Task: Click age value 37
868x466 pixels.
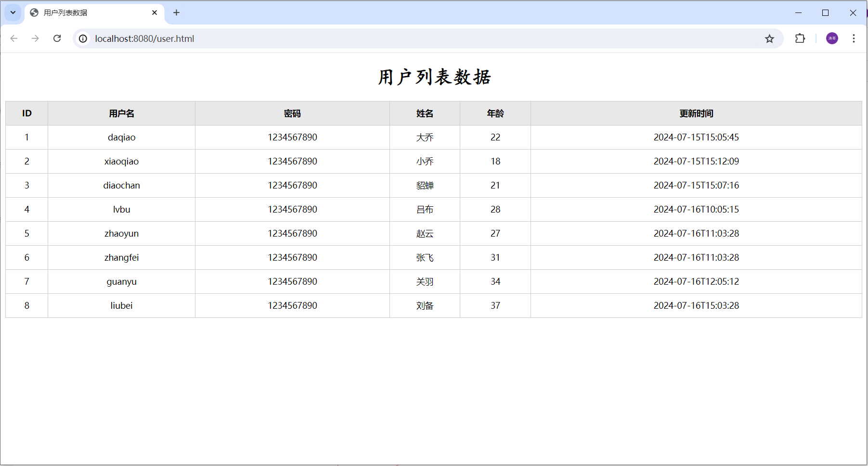Action: pyautogui.click(x=495, y=306)
